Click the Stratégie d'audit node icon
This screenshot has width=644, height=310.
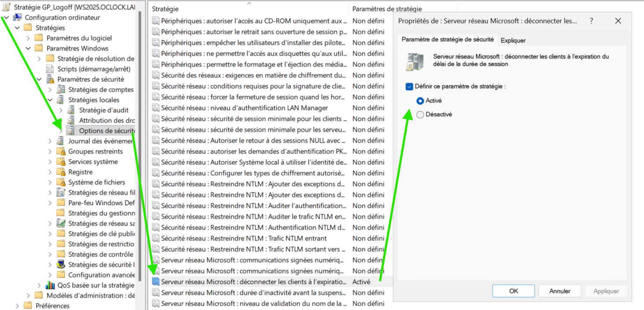point(71,110)
